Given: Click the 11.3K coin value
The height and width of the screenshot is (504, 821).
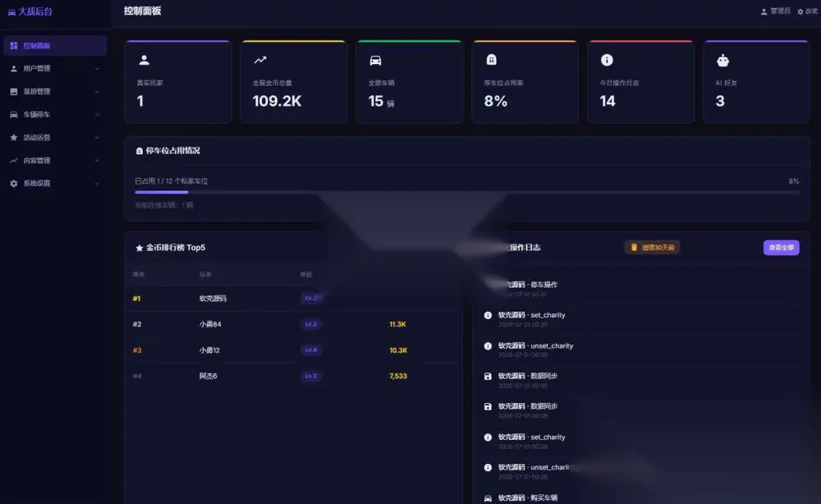Looking at the screenshot, I should pyautogui.click(x=397, y=324).
